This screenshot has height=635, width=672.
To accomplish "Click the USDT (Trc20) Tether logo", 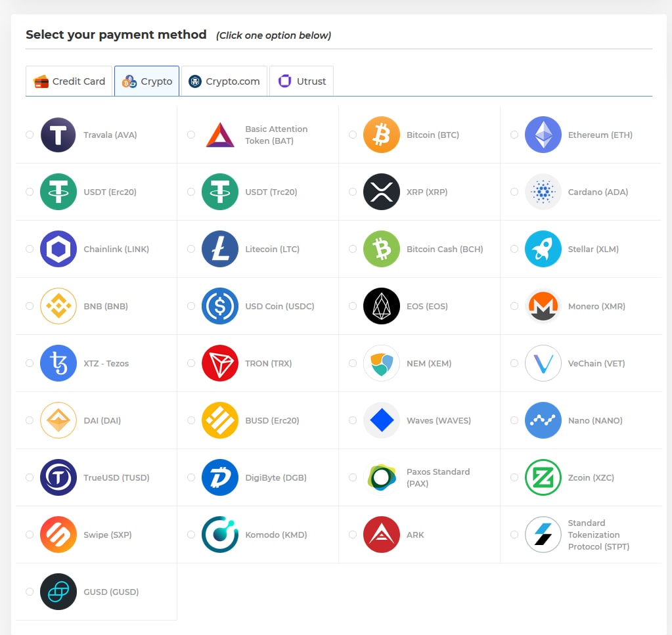I will [x=220, y=192].
